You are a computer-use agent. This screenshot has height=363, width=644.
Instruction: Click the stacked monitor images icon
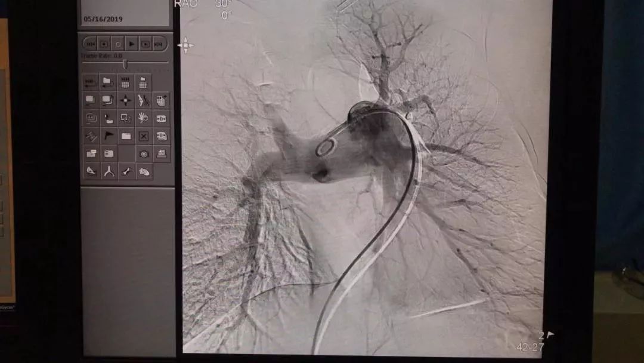tap(90, 100)
